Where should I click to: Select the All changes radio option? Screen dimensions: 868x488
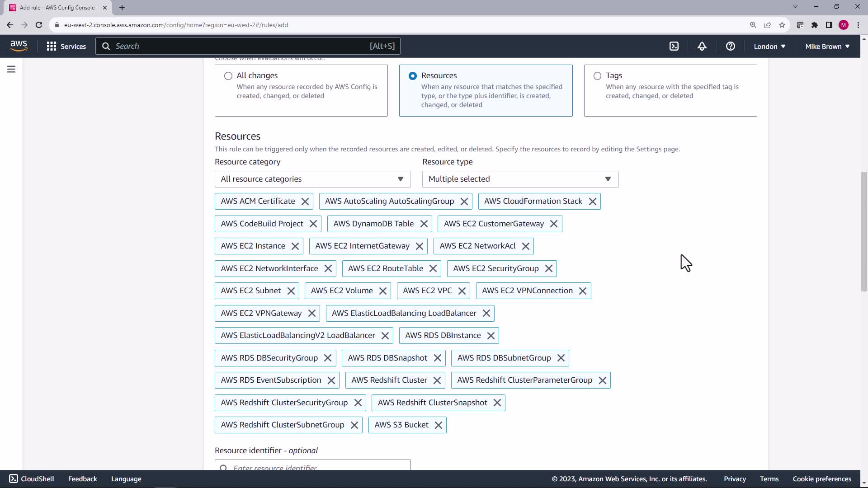tap(228, 76)
